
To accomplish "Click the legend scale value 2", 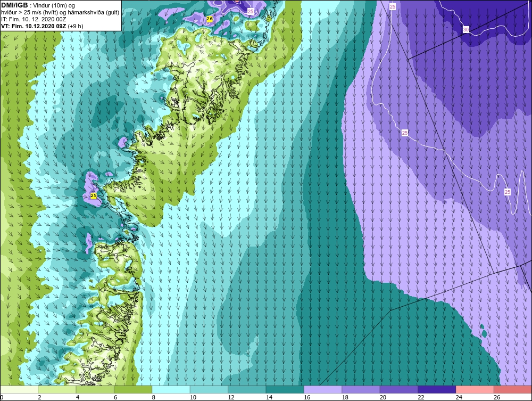I will pyautogui.click(x=40, y=397).
